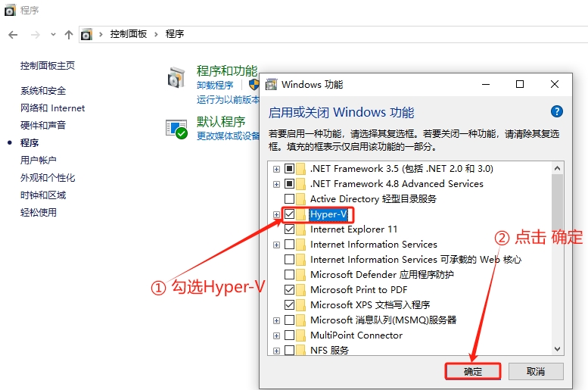Select MultiPoint Connector label
Screen dimensions: 588x390
(356, 335)
